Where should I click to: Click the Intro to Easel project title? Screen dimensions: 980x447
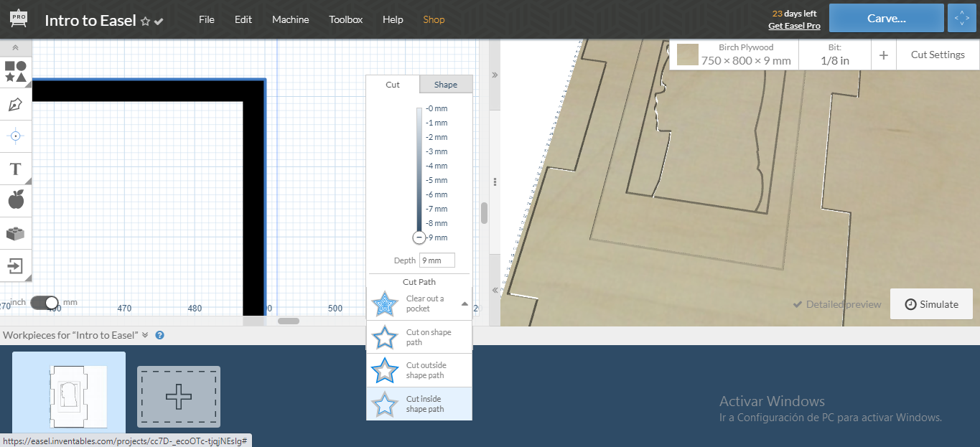[90, 20]
